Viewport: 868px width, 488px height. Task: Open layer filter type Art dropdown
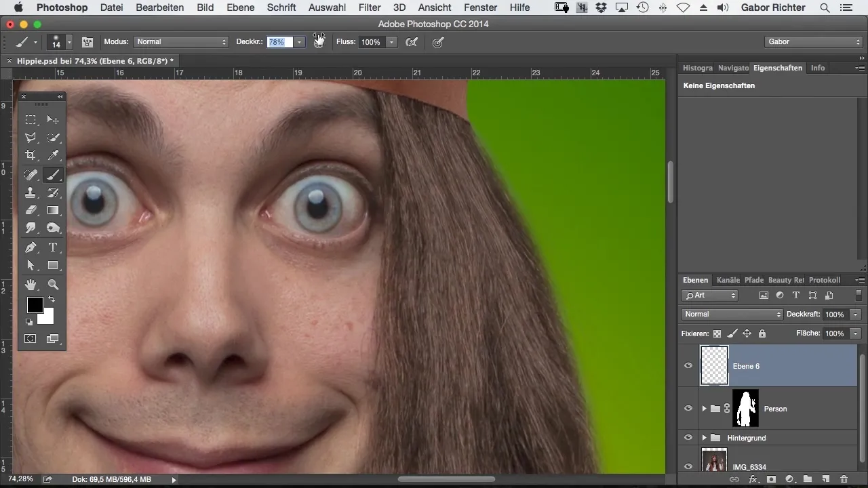(x=710, y=296)
